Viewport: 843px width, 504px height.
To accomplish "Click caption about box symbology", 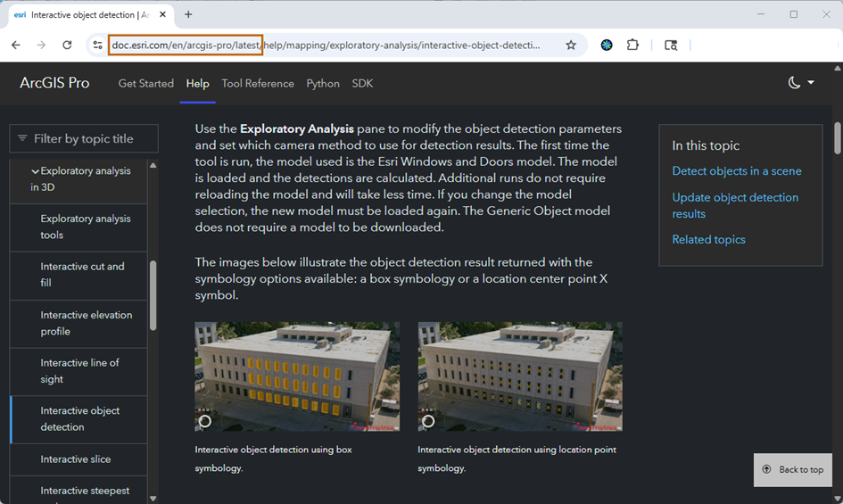I will coord(273,459).
